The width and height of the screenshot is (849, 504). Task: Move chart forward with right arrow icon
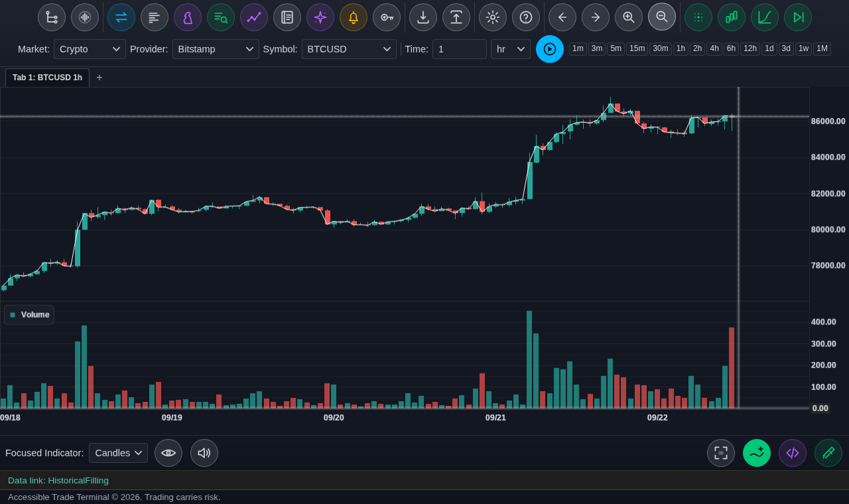(x=596, y=17)
